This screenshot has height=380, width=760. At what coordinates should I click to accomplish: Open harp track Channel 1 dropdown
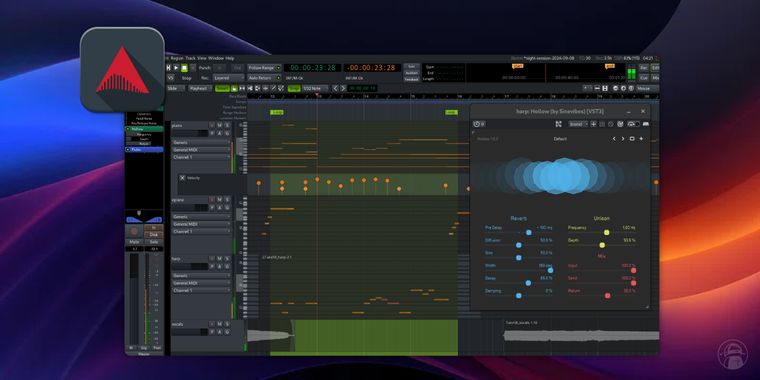(201, 290)
